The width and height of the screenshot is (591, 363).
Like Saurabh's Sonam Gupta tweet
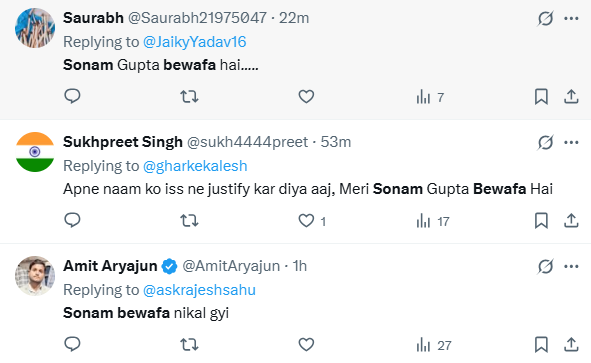pos(306,96)
